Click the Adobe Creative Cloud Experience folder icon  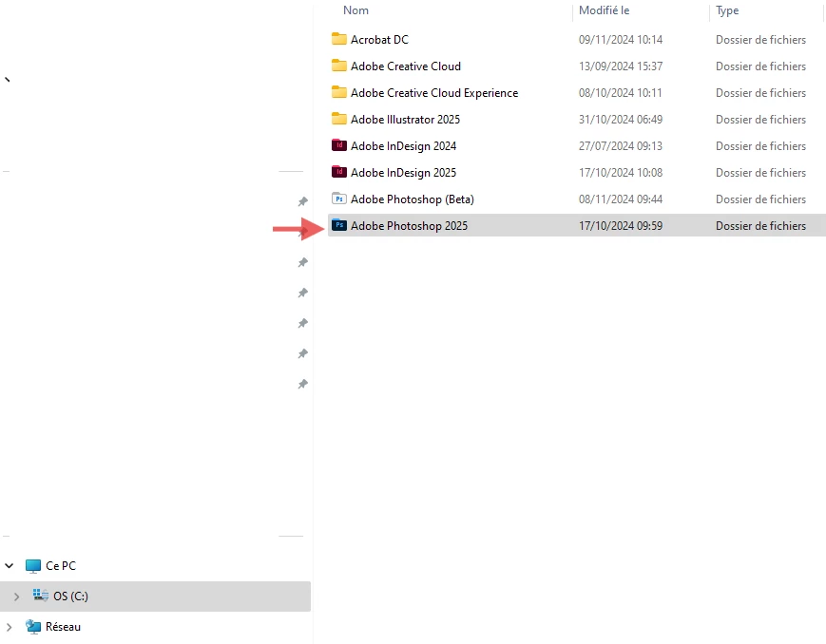338,92
